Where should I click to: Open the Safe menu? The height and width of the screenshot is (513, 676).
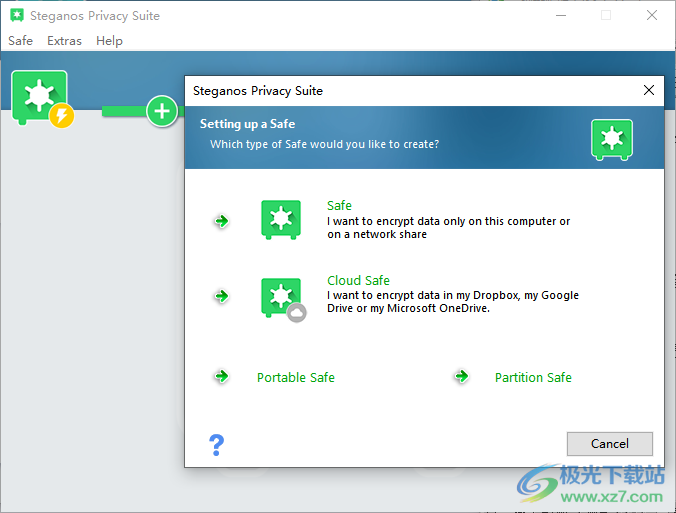(20, 41)
